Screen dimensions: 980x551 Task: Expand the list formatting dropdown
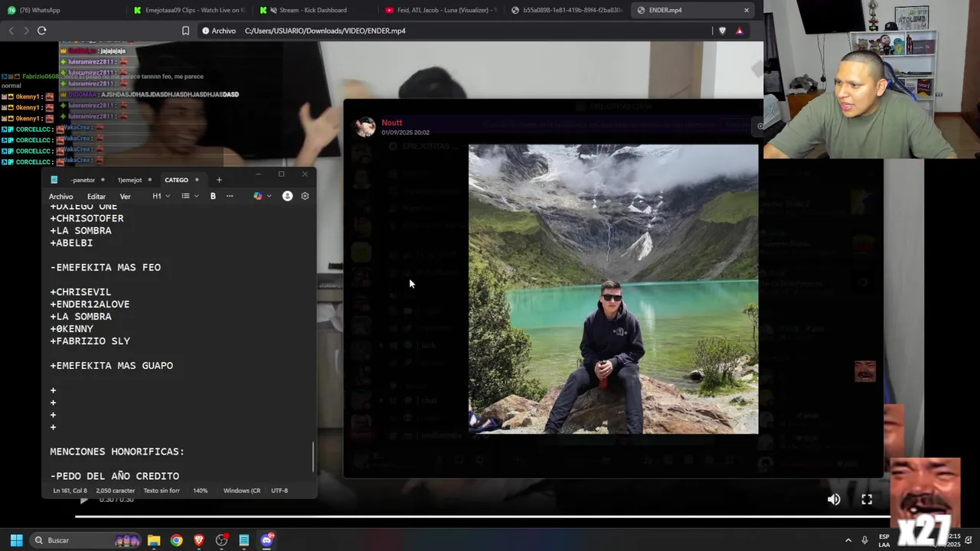[190, 196]
